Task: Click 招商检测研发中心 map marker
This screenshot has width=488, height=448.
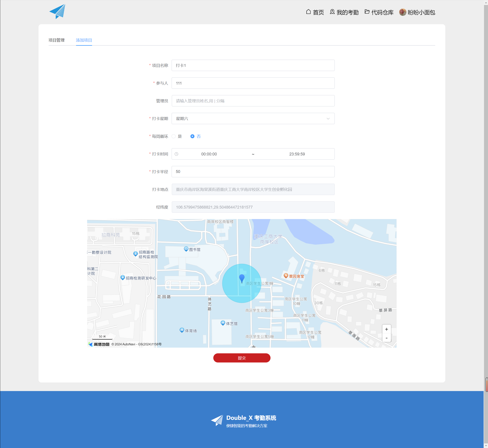Action: click(123, 278)
